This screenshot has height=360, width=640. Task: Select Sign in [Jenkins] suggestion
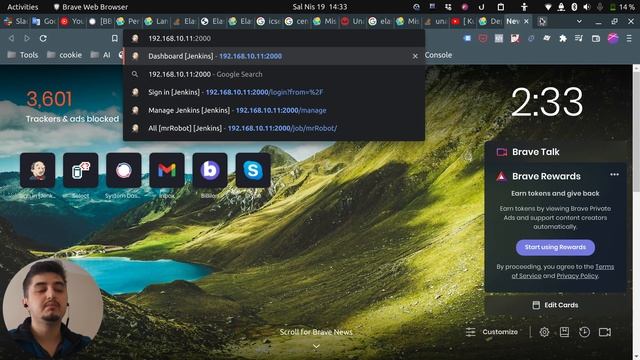[x=273, y=92]
